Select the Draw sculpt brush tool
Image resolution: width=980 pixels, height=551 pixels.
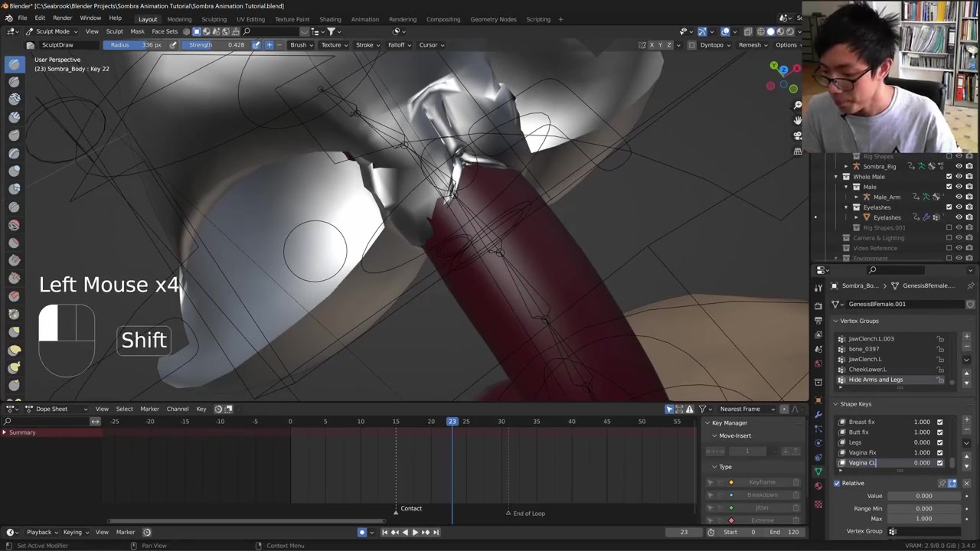[15, 64]
